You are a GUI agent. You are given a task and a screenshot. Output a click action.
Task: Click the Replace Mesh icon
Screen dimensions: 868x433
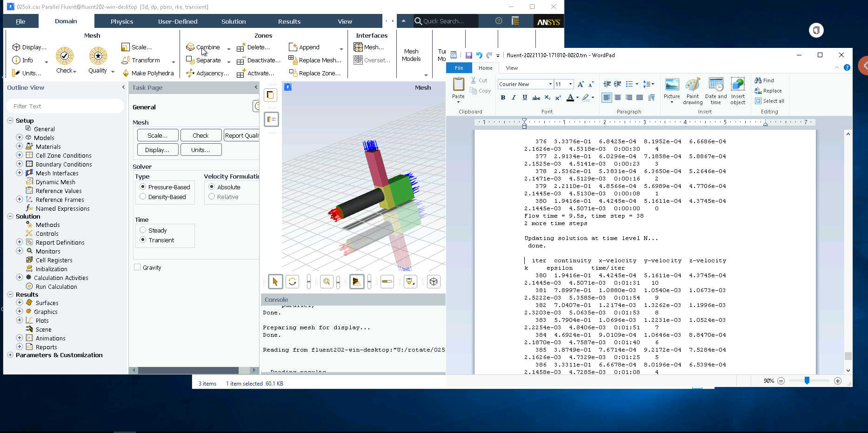click(293, 60)
